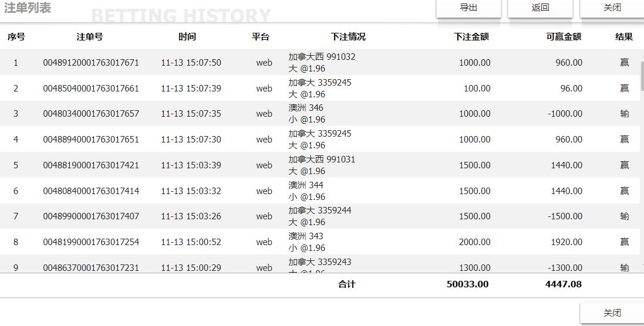
Task: Click the -1500.00 amount in row 7
Action: (x=565, y=216)
